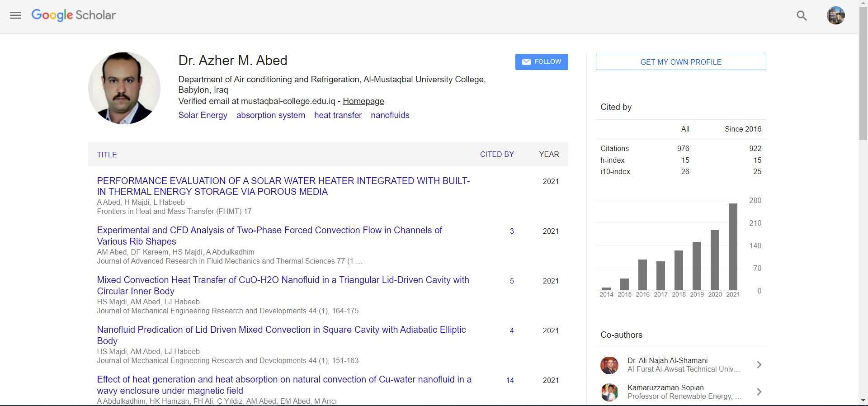The height and width of the screenshot is (406, 868).
Task: Open the hamburger menu in the header
Action: pyautogui.click(x=16, y=15)
